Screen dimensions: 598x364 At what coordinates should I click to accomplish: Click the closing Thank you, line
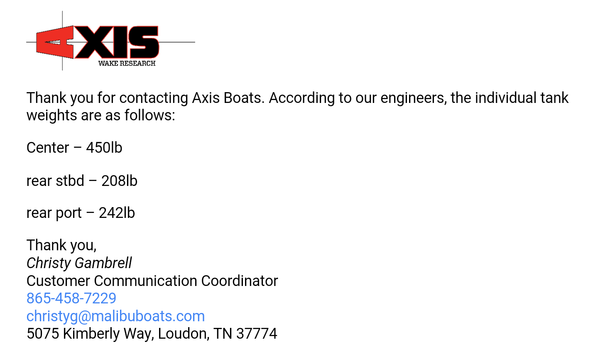point(61,245)
